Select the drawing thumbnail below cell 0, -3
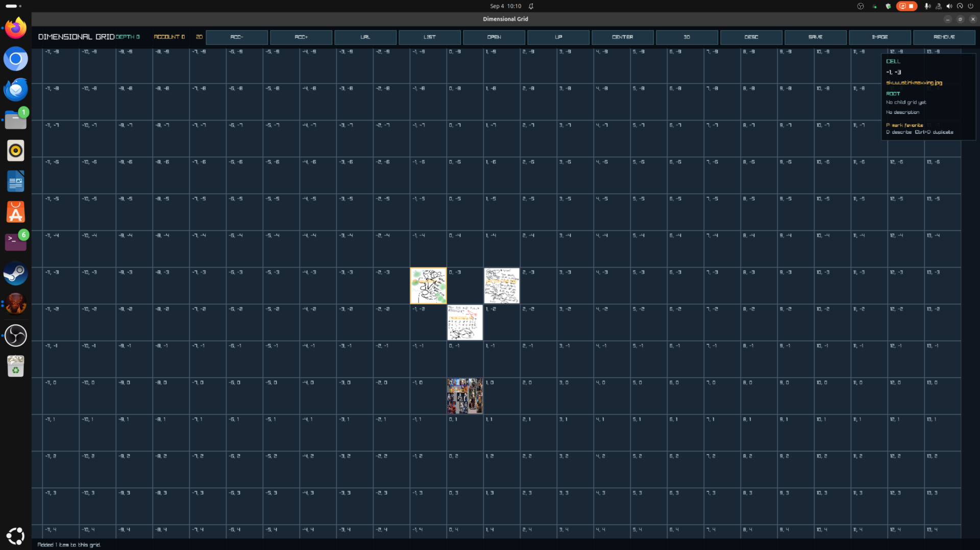This screenshot has width=980, height=550. coord(465,323)
